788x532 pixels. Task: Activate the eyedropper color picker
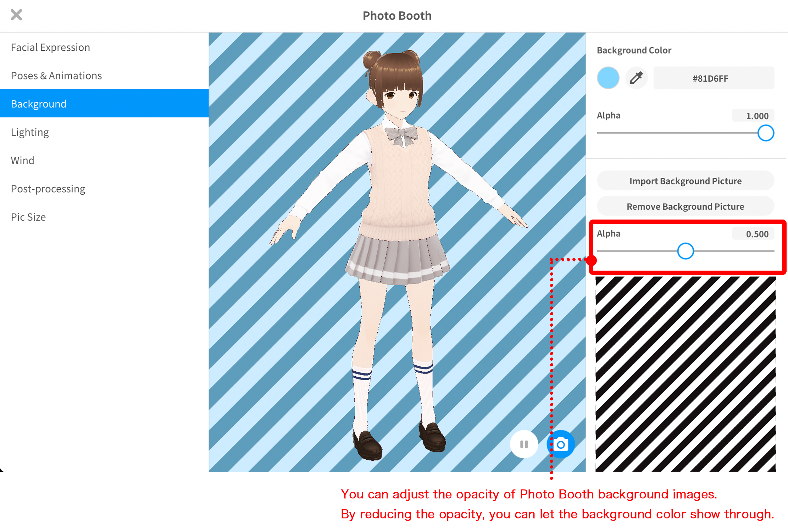point(637,78)
